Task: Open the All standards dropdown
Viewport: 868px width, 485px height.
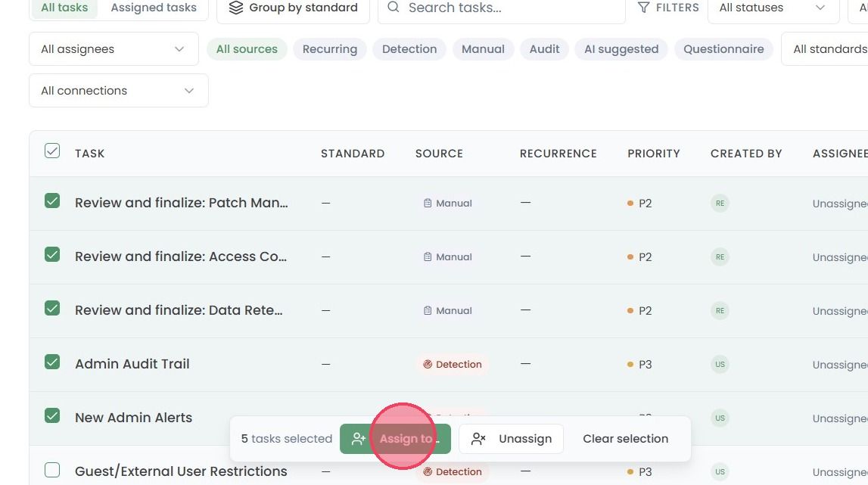Action: pyautogui.click(x=825, y=48)
